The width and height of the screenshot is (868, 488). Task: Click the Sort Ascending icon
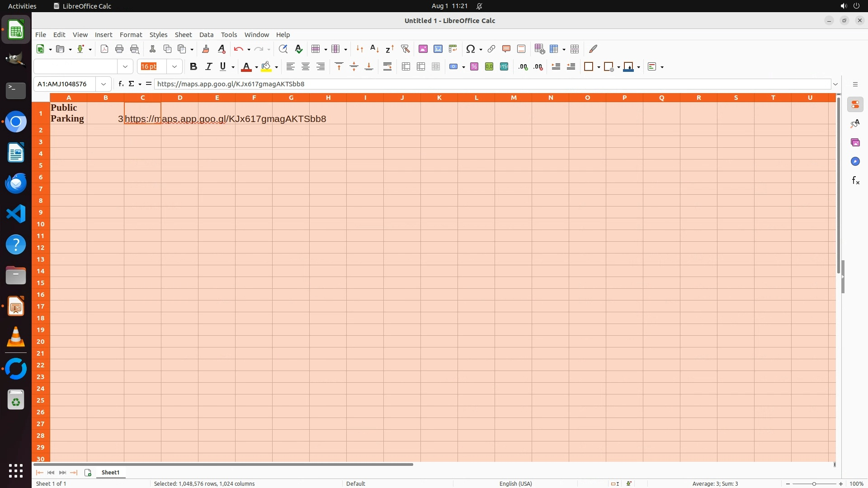point(374,49)
